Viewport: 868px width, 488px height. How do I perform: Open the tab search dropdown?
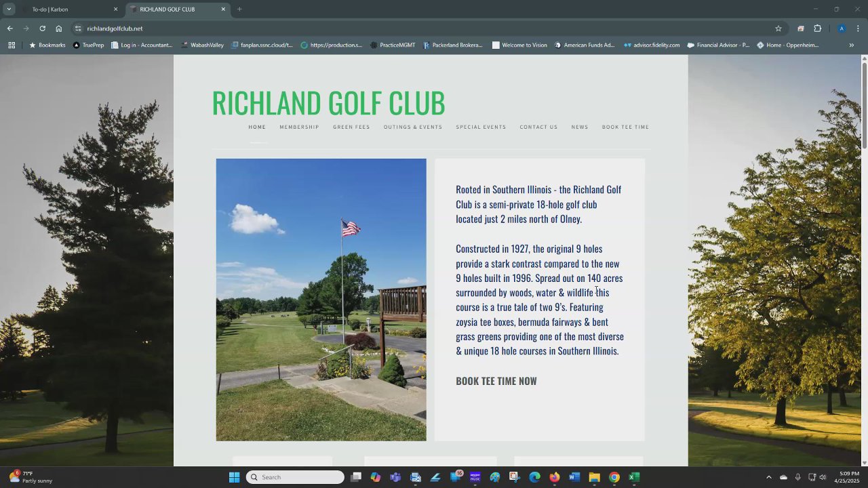point(9,9)
